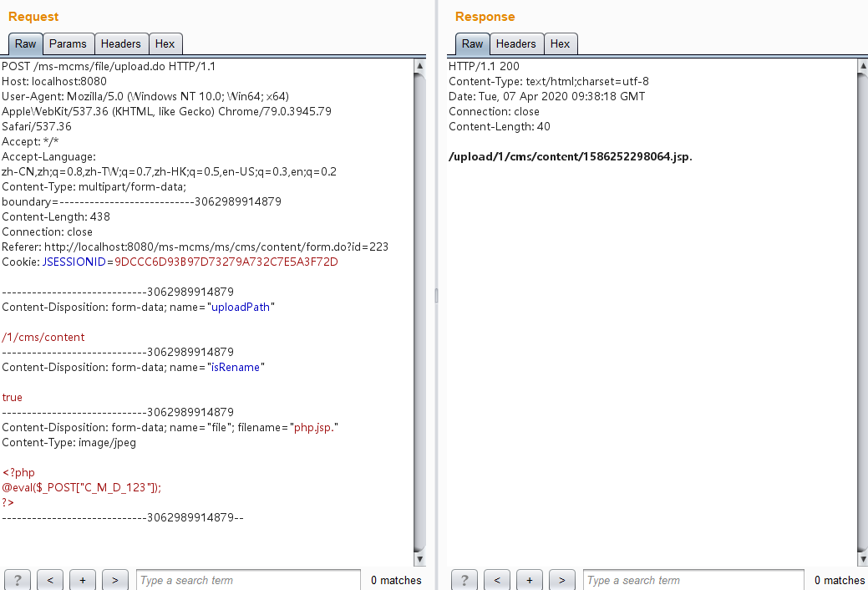Focus the Response search term field
This screenshot has height=590, width=868.
pyautogui.click(x=693, y=580)
